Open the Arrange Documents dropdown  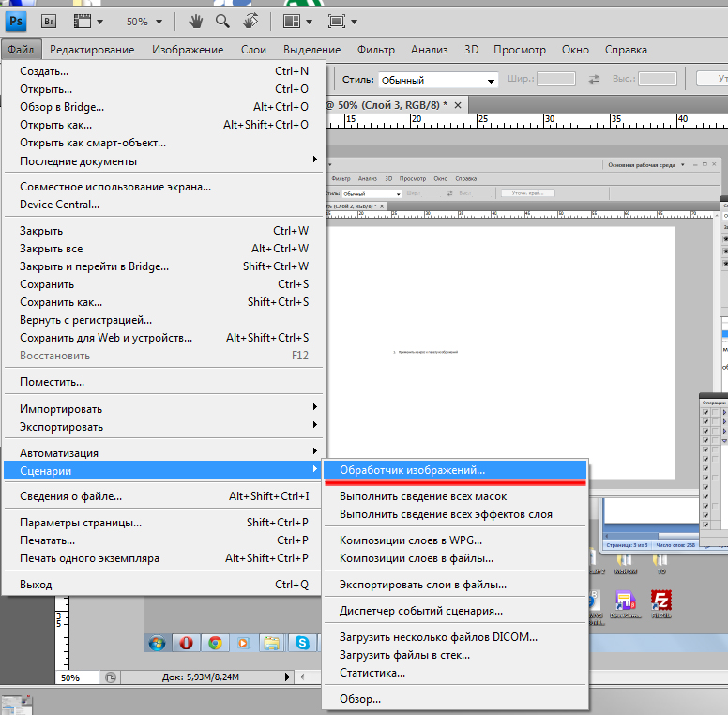[297, 21]
